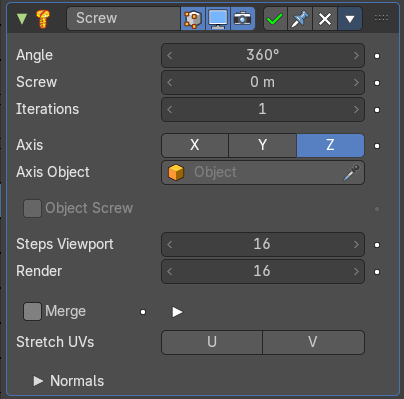Screen dimensions: 404x399
Task: Expand the Merge options triangle
Action: (x=177, y=312)
